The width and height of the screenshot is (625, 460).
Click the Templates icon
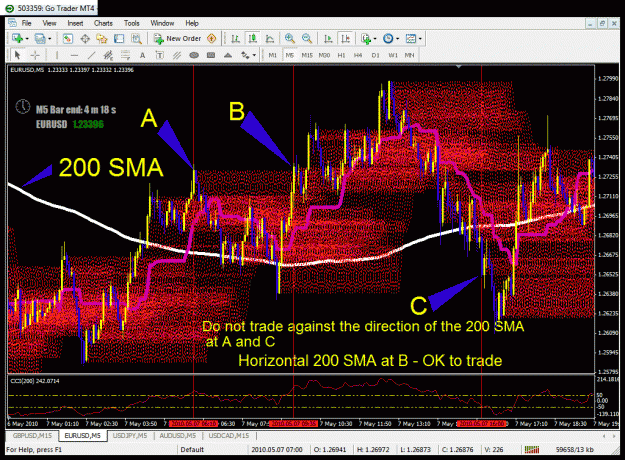pos(411,38)
